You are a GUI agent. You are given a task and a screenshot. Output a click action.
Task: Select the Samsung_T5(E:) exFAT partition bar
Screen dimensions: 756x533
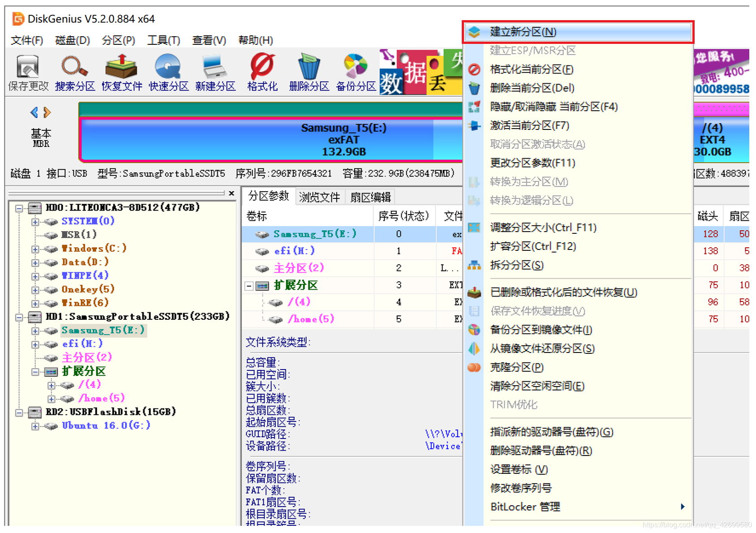click(271, 139)
